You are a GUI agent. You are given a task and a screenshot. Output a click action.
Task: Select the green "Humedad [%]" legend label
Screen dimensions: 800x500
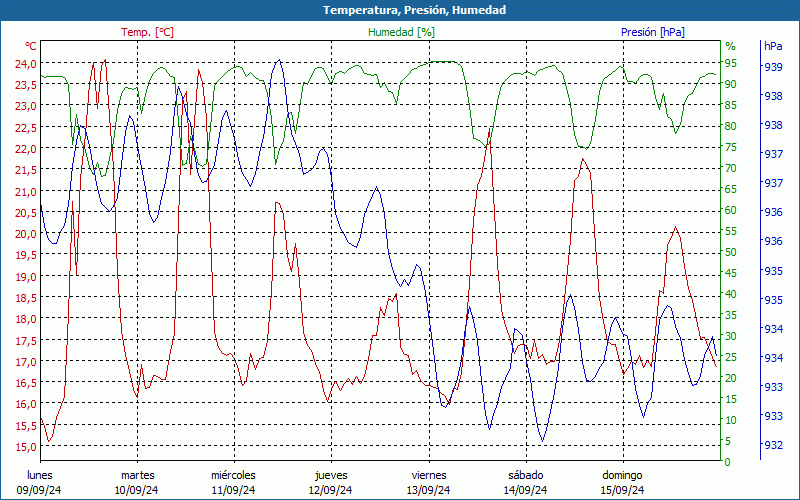[x=402, y=32]
